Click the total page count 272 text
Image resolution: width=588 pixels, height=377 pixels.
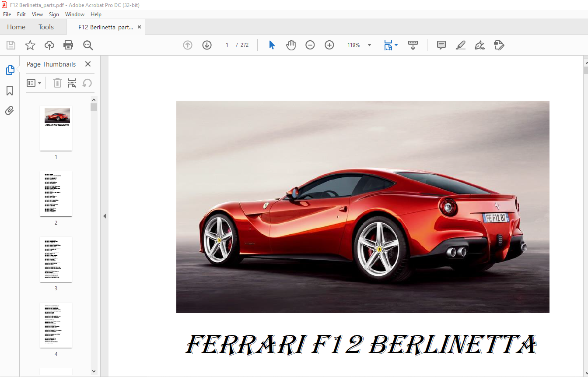point(245,45)
